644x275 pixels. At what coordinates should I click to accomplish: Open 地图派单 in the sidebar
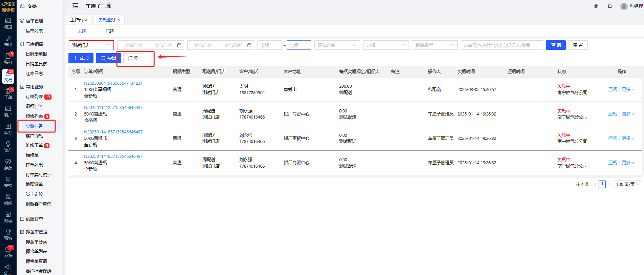click(34, 184)
